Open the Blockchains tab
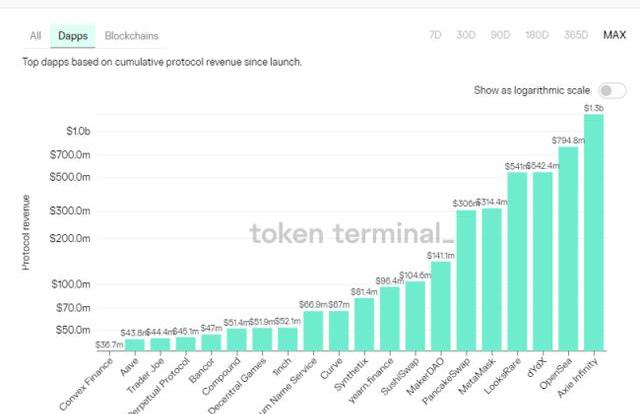The height and width of the screenshot is (414, 640). (131, 35)
